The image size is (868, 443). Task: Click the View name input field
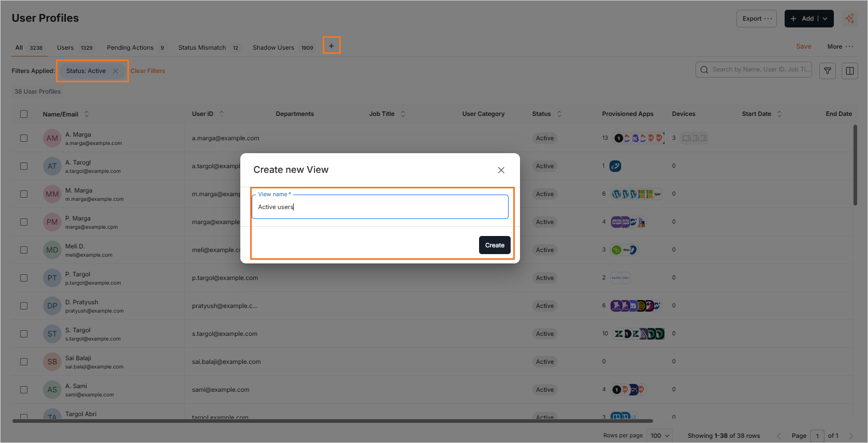click(x=380, y=207)
